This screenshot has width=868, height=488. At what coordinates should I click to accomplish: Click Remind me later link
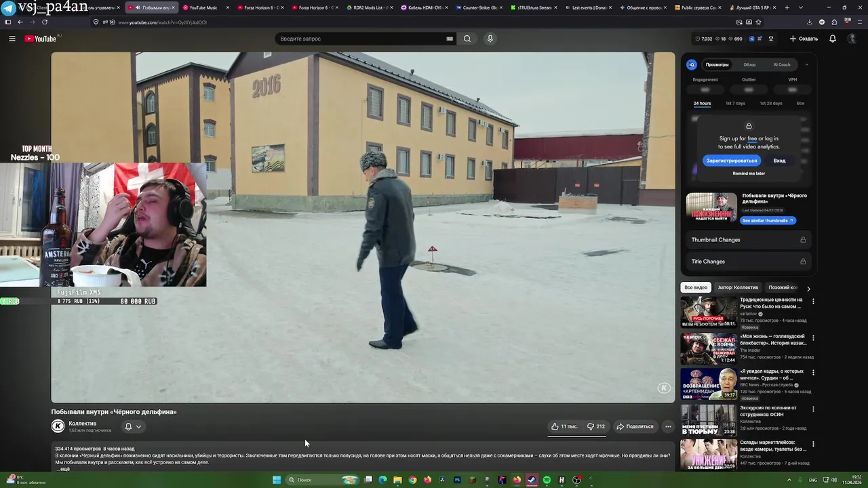pos(749,174)
